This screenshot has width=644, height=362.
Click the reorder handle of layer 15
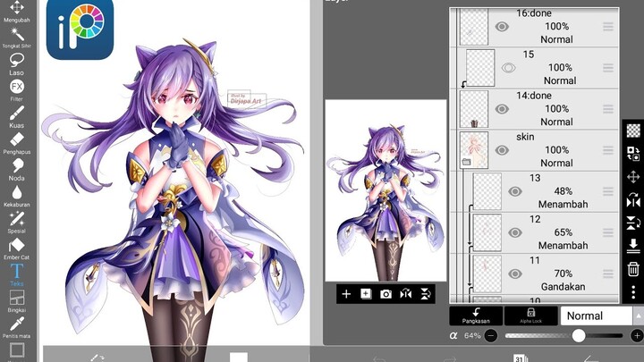(608, 68)
